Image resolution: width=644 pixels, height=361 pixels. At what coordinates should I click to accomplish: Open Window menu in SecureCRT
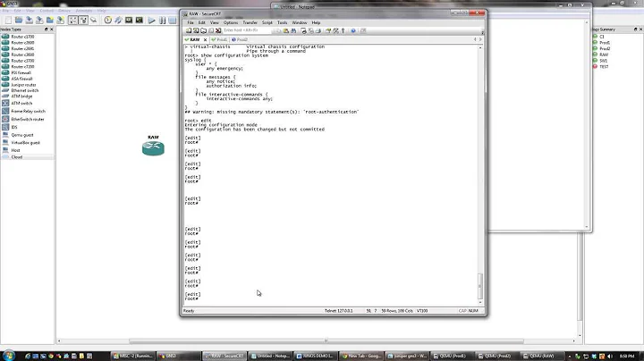tap(300, 22)
